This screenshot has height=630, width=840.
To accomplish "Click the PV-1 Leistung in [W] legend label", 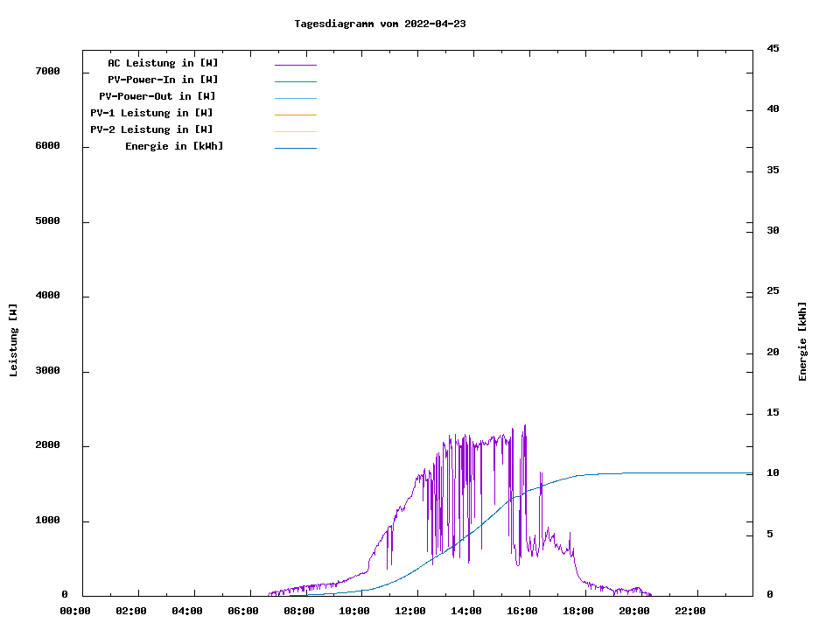I will (x=151, y=113).
